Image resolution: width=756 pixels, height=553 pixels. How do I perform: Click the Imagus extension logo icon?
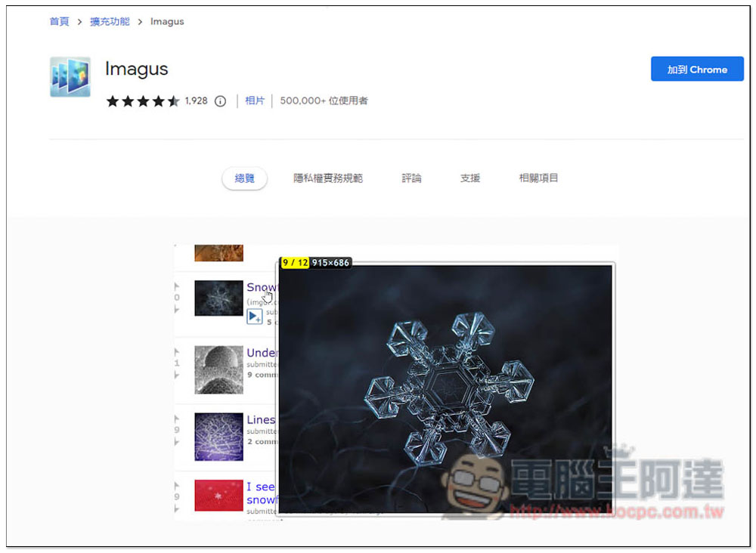click(x=70, y=76)
